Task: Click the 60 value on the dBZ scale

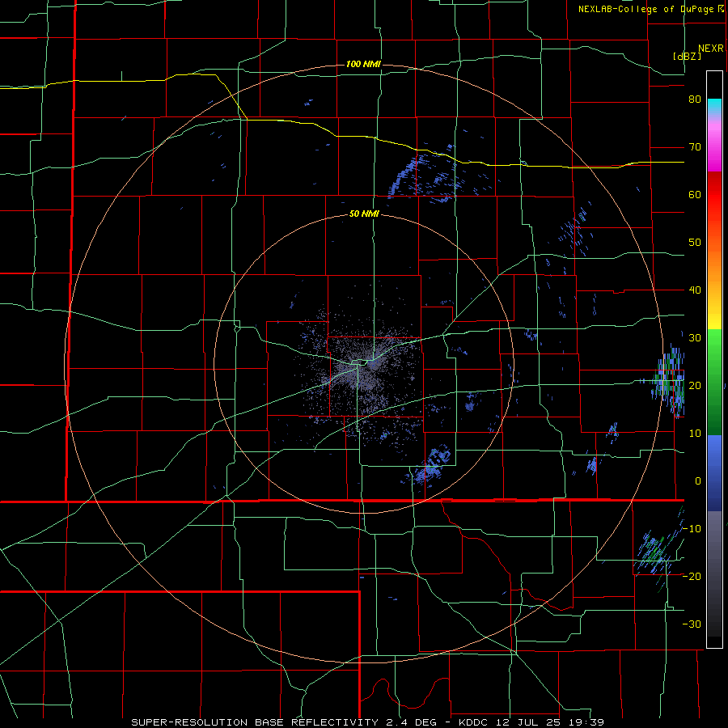Action: [695, 194]
